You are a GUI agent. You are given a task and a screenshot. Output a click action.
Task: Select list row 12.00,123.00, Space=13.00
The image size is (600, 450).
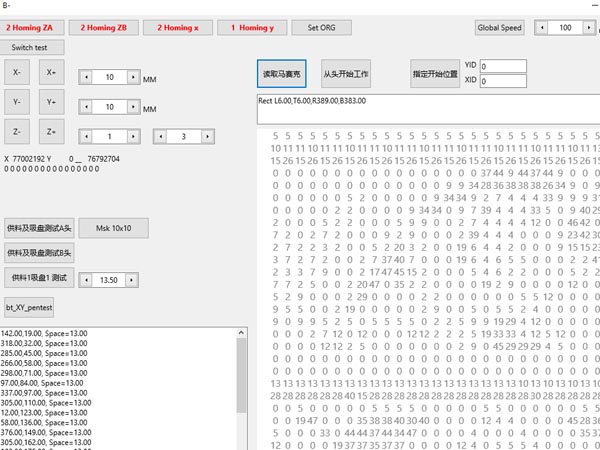point(44,413)
